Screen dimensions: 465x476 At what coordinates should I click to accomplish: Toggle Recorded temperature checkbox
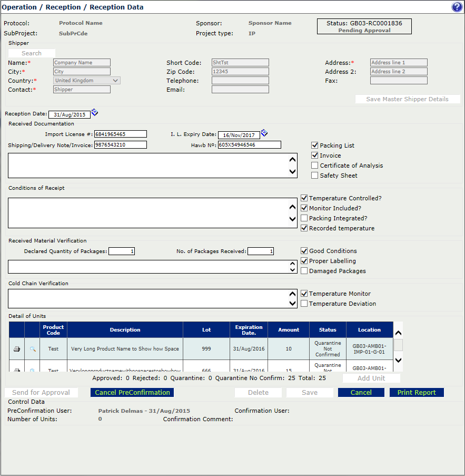[x=304, y=228]
